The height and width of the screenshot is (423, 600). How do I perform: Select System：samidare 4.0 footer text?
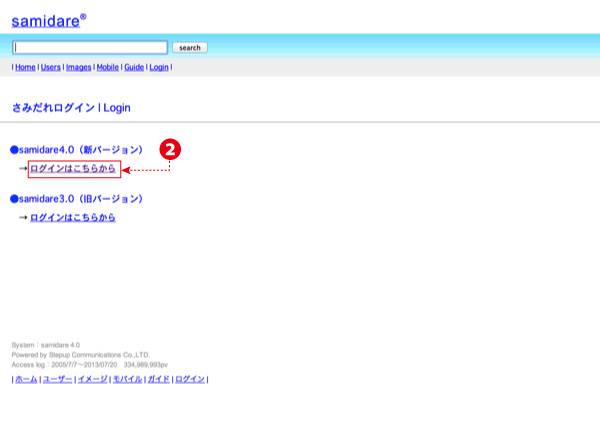click(x=46, y=345)
